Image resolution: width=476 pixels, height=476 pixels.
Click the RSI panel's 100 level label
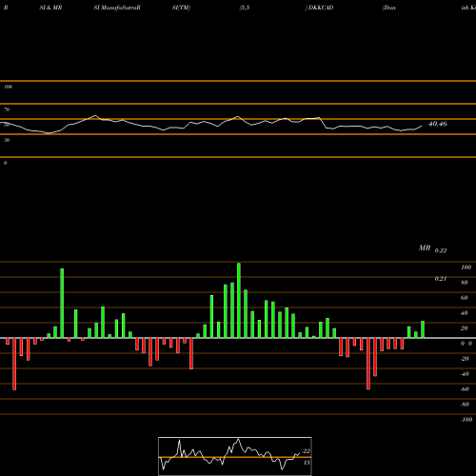pos(8,87)
